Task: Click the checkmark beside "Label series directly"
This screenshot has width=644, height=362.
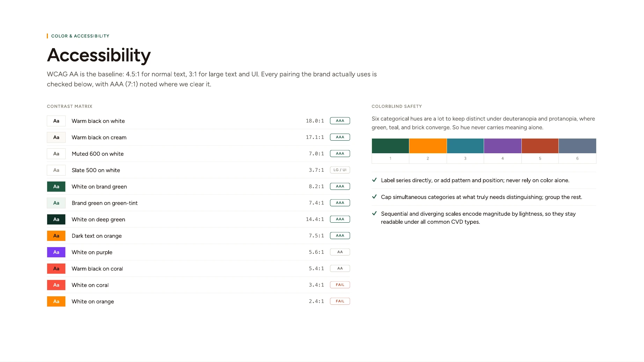Action: pyautogui.click(x=374, y=180)
